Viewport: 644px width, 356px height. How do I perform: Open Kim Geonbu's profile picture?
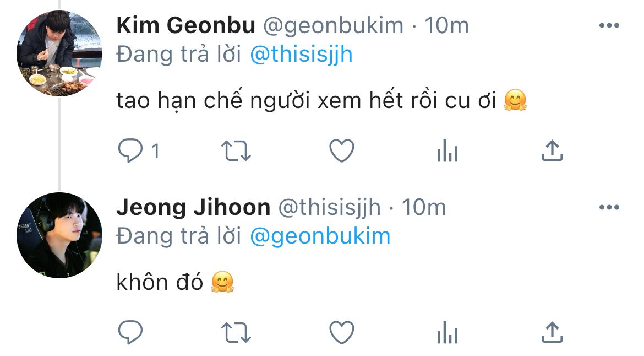[59, 53]
